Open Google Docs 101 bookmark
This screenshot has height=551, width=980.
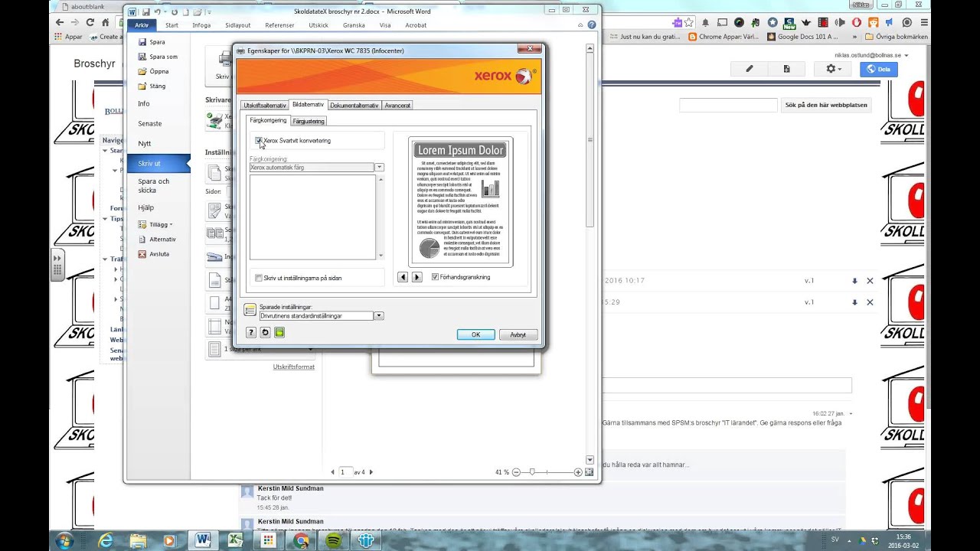pos(802,36)
